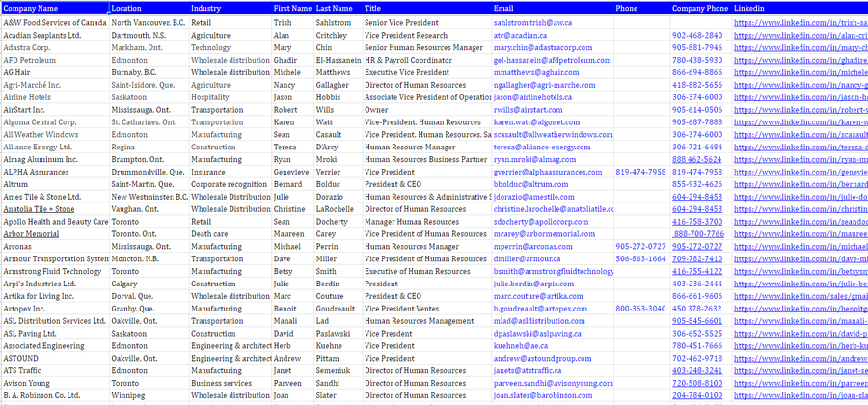This screenshot has height=405, width=868.
Task: Click company phone 204-784-0100
Action: point(697,395)
